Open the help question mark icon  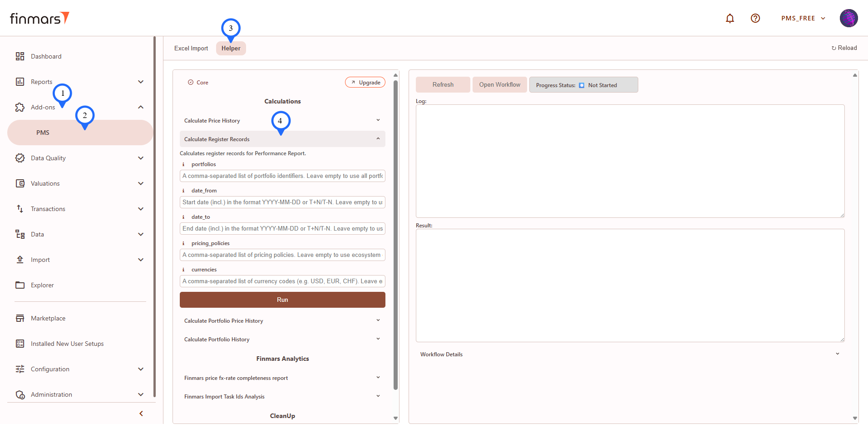click(x=755, y=18)
